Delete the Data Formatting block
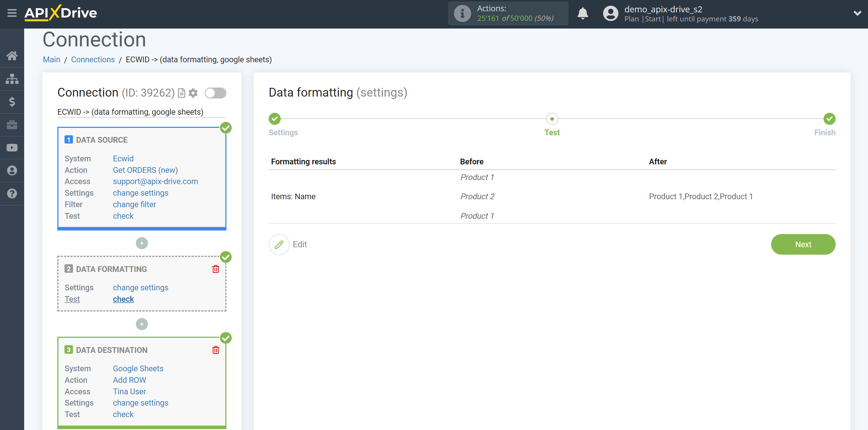The image size is (868, 430). [x=216, y=269]
